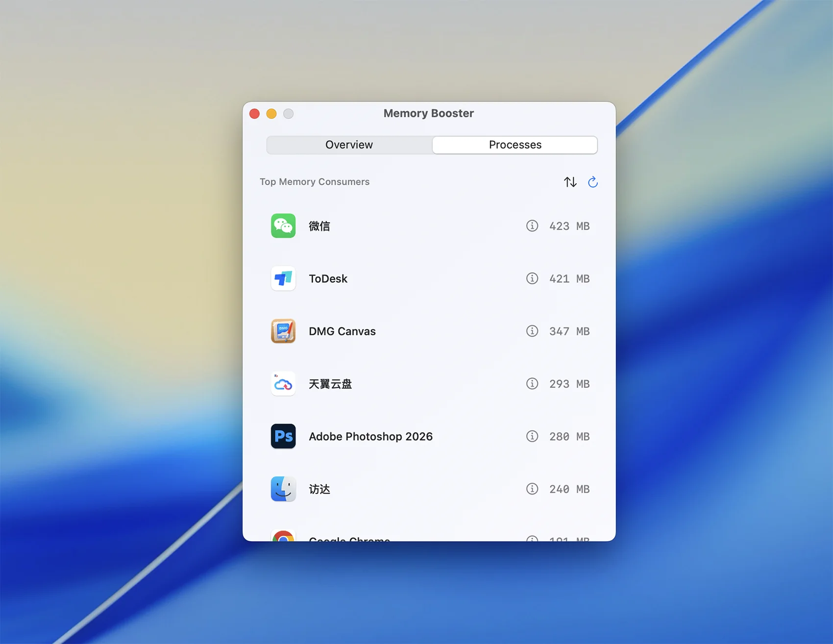This screenshot has width=833, height=644.
Task: Click the ToDesk app icon
Action: (283, 278)
